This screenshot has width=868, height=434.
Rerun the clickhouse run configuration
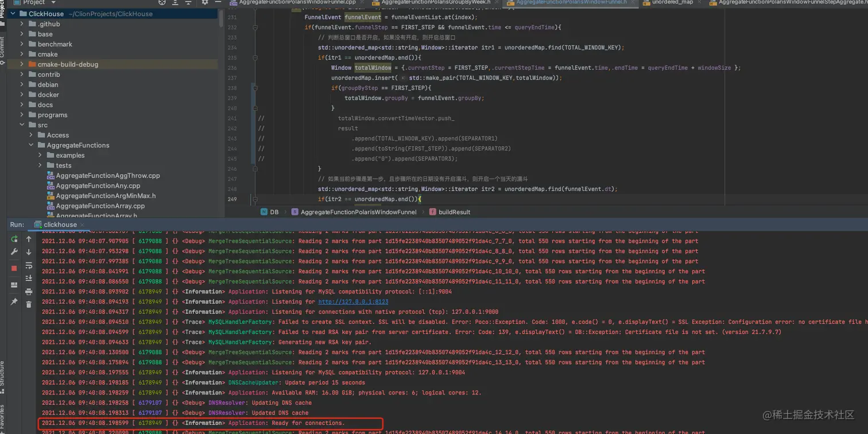(x=14, y=238)
